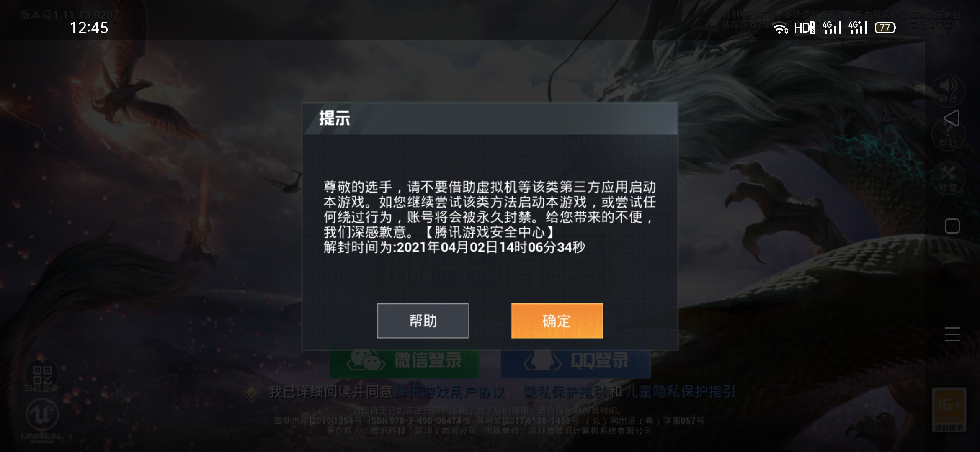Open the 隐私保护指引 link
The image size is (980, 452).
click(x=565, y=392)
